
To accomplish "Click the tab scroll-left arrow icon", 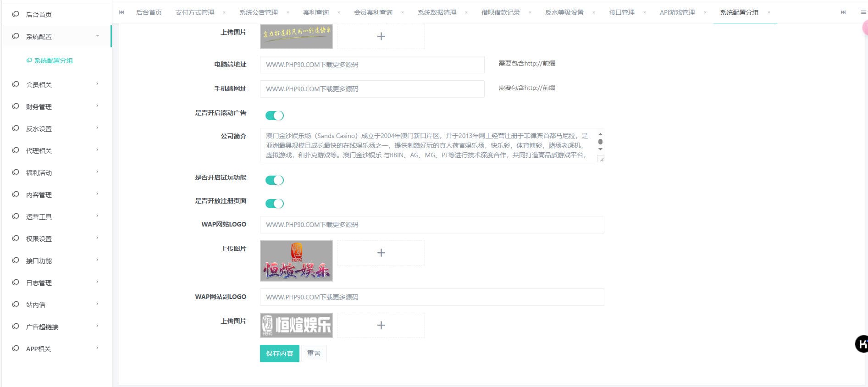I will pos(122,12).
